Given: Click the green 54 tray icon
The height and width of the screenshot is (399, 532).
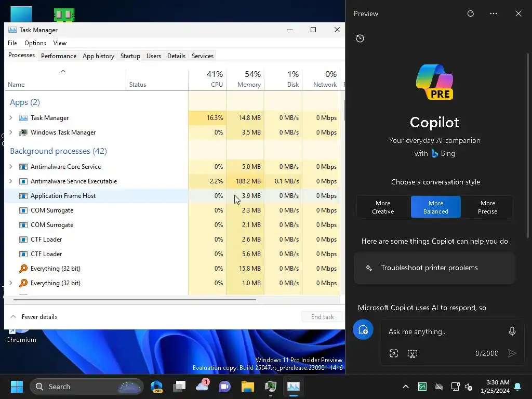Looking at the screenshot, I should click(x=422, y=387).
